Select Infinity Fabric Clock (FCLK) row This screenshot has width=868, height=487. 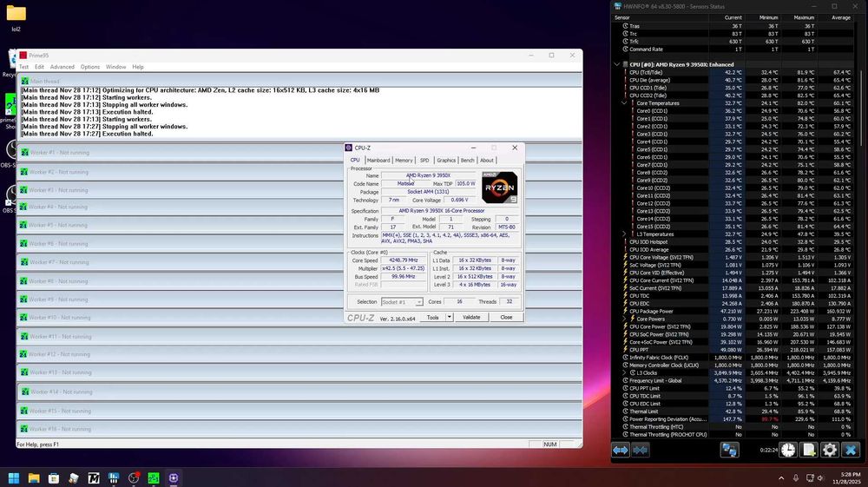pyautogui.click(x=733, y=358)
